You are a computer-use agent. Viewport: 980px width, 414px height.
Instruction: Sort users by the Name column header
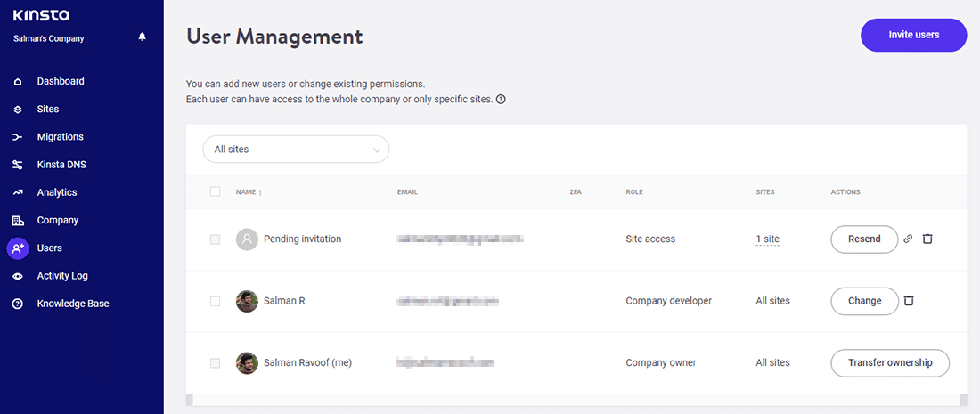[249, 192]
